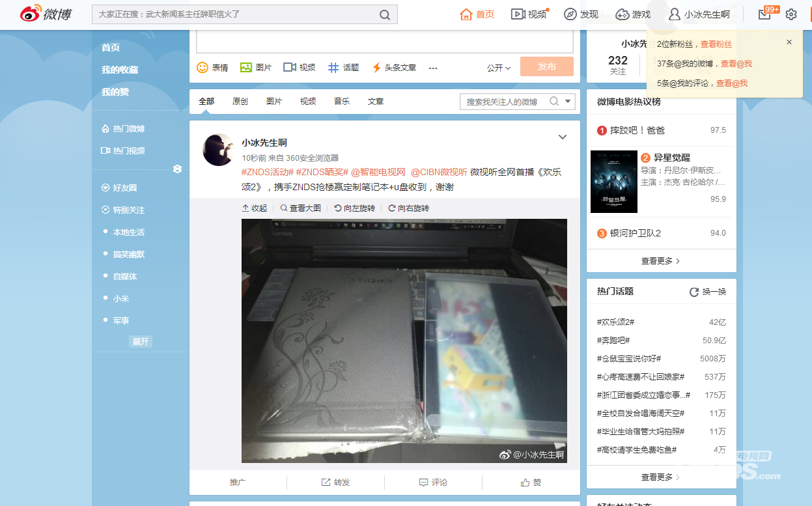Open the post options chevron menu
The width and height of the screenshot is (812, 506).
point(563,137)
